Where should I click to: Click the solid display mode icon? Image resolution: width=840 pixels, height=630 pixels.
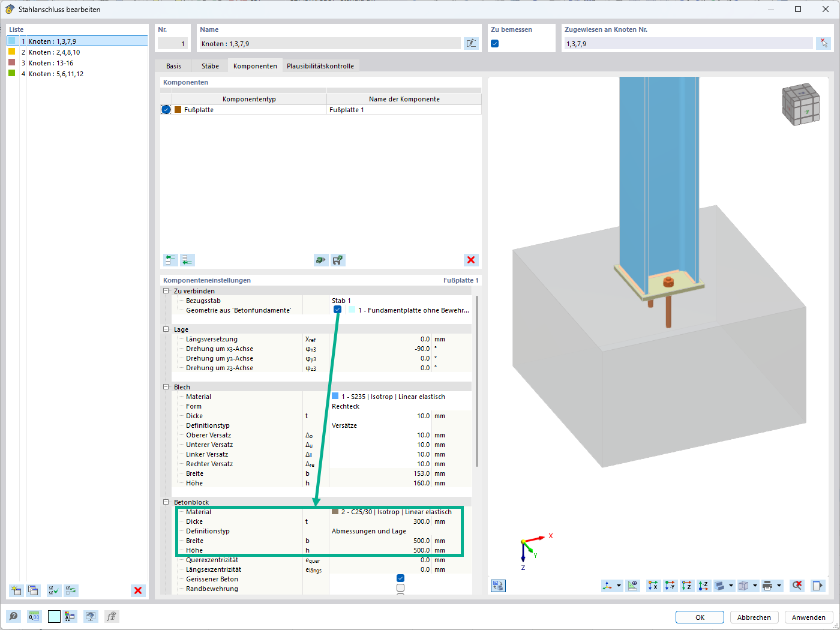720,586
